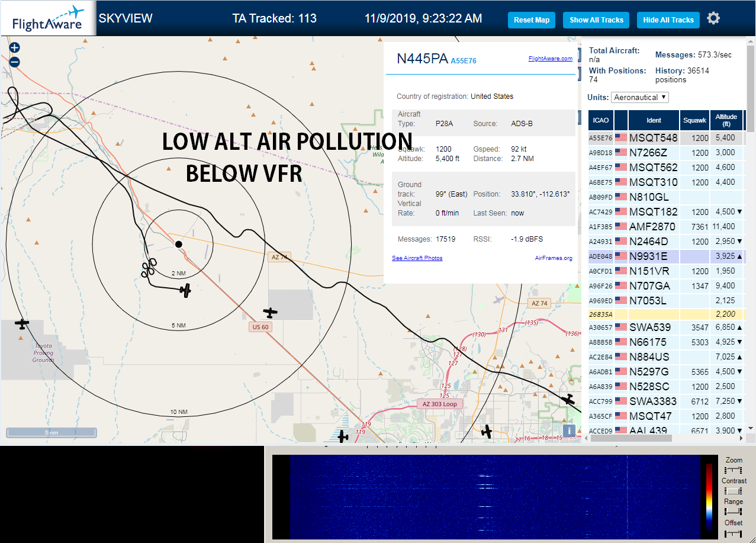Click the Hide All Tracks button
The width and height of the screenshot is (756, 543).
coord(668,20)
